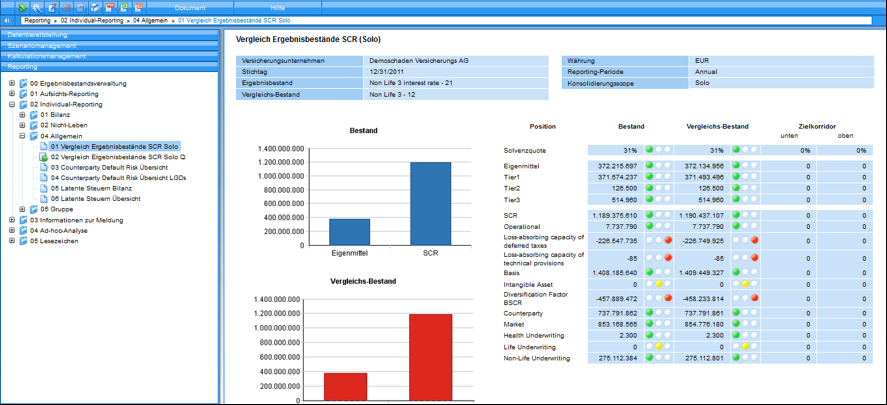Expand the 05 Gruppe folder
This screenshot has height=405, width=887.
click(23, 209)
